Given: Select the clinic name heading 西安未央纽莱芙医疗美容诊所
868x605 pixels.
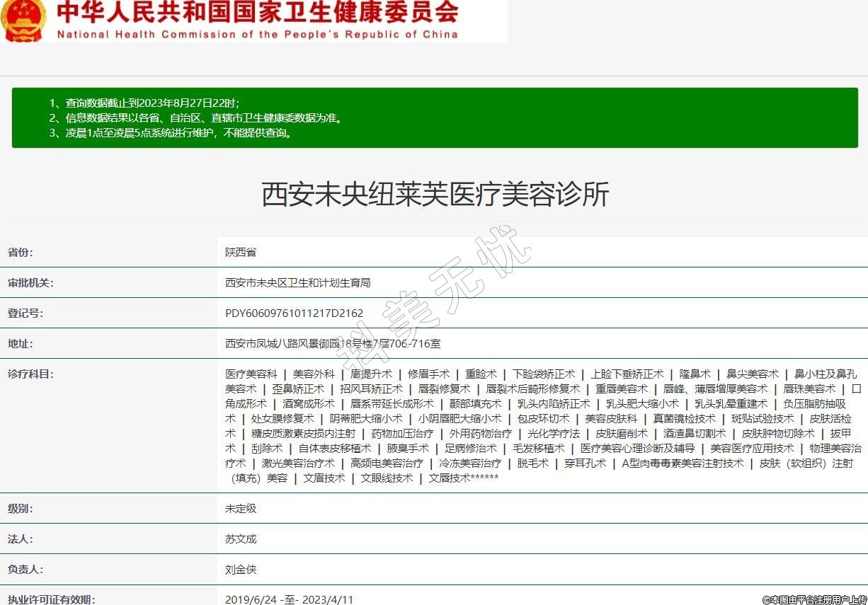Looking at the screenshot, I should [435, 194].
